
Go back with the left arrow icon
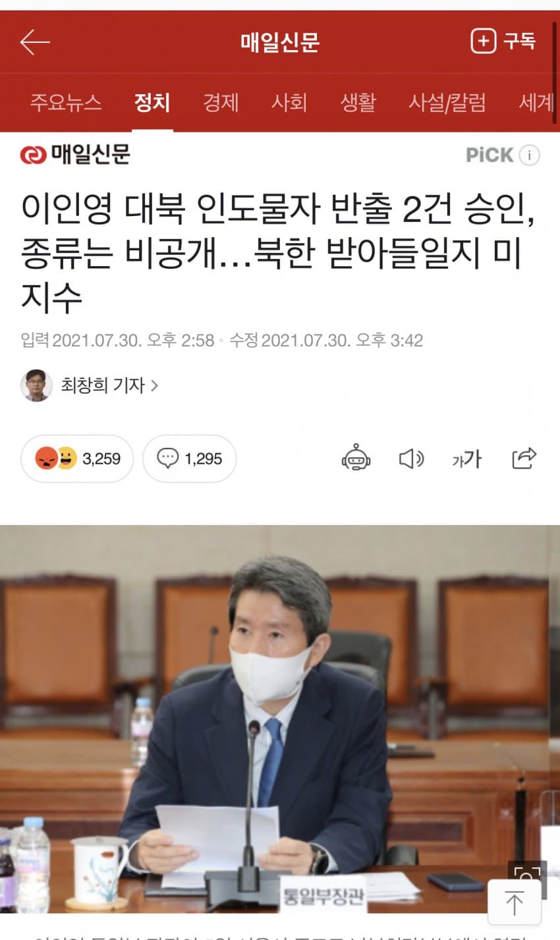click(x=35, y=42)
